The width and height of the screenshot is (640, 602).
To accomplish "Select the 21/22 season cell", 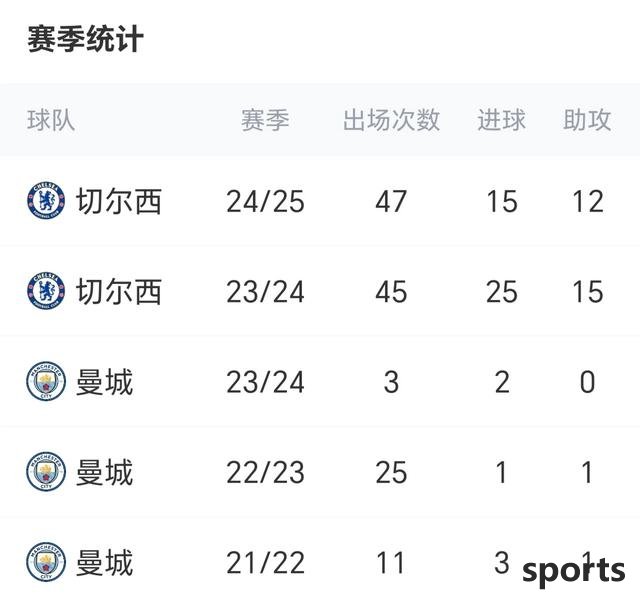I will (265, 563).
